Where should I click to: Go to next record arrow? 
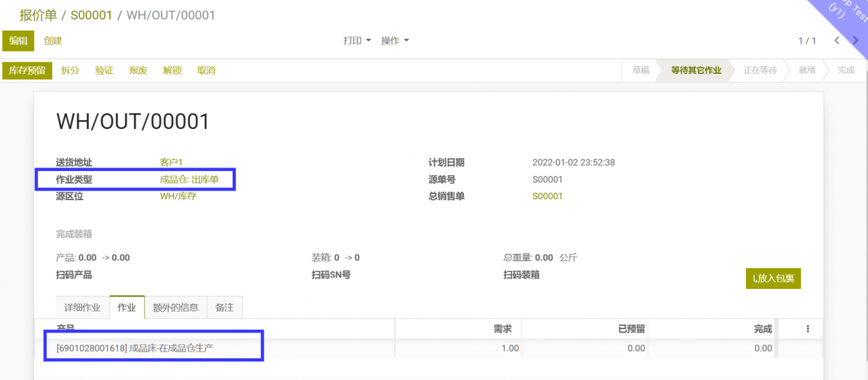coord(856,41)
